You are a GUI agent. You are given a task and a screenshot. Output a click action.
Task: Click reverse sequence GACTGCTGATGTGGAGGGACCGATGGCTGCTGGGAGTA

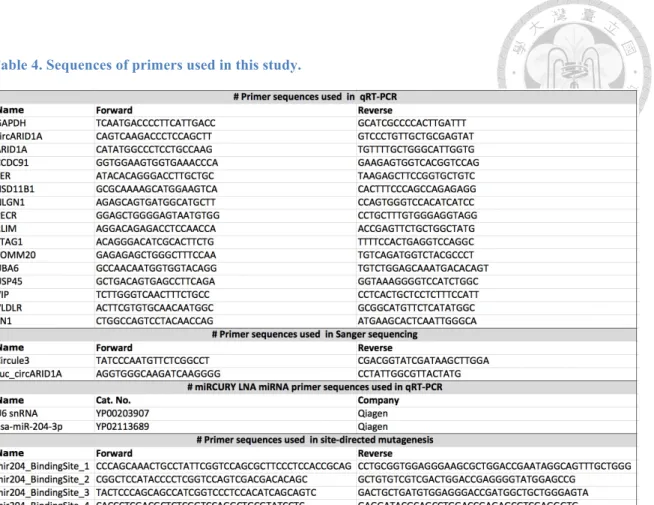(x=473, y=492)
